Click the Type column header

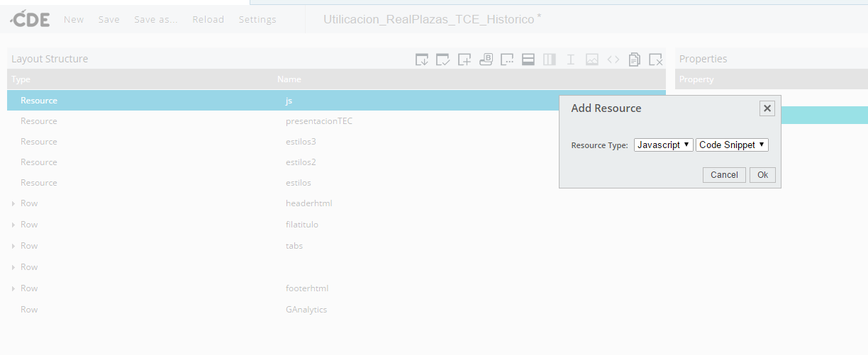pos(21,79)
